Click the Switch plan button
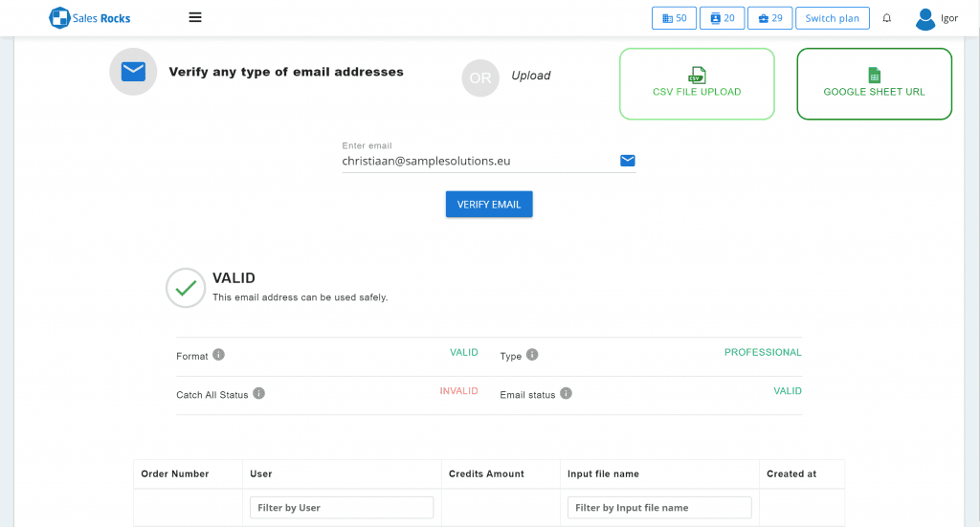 832,18
